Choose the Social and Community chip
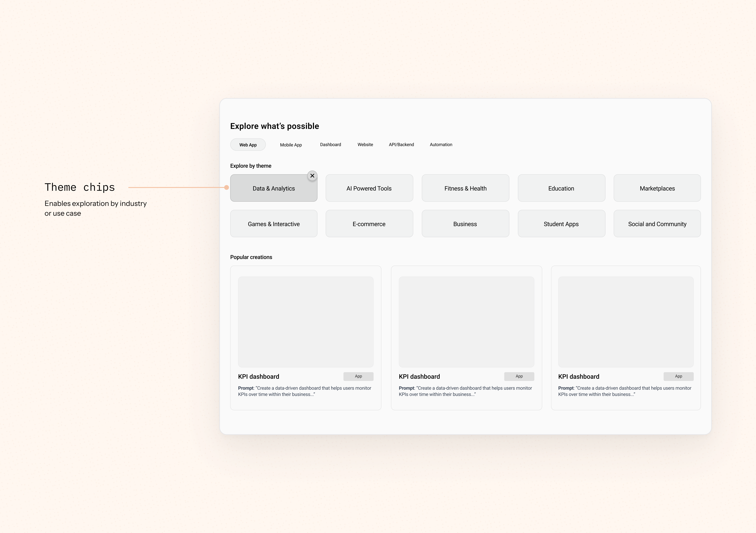 point(657,224)
